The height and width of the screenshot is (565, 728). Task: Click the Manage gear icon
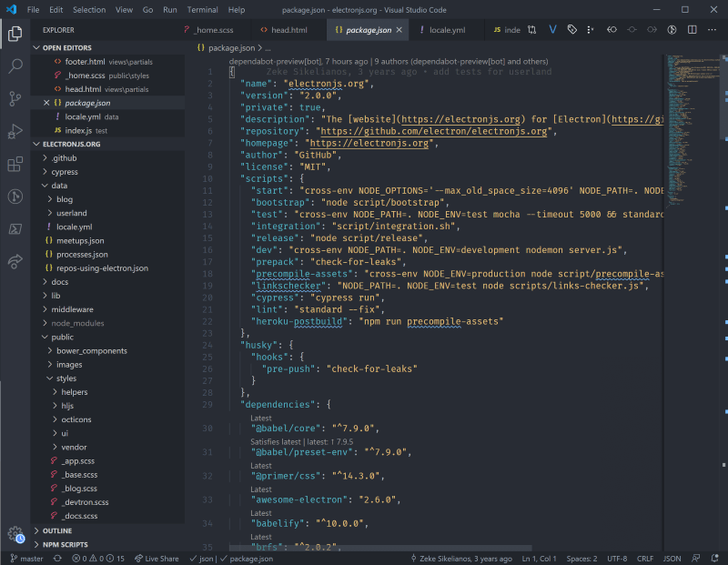pos(14,535)
